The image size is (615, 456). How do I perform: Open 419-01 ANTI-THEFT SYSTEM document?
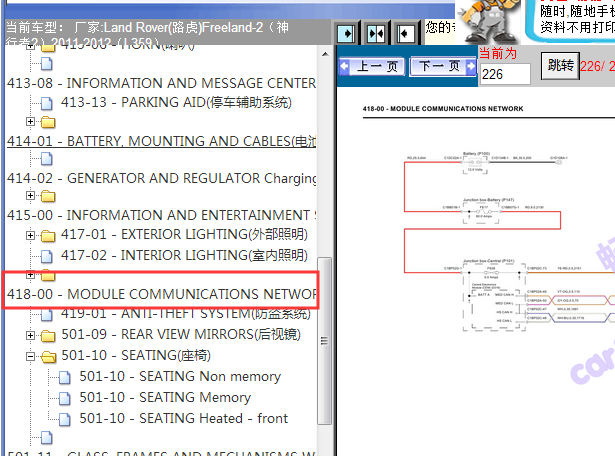point(186,314)
